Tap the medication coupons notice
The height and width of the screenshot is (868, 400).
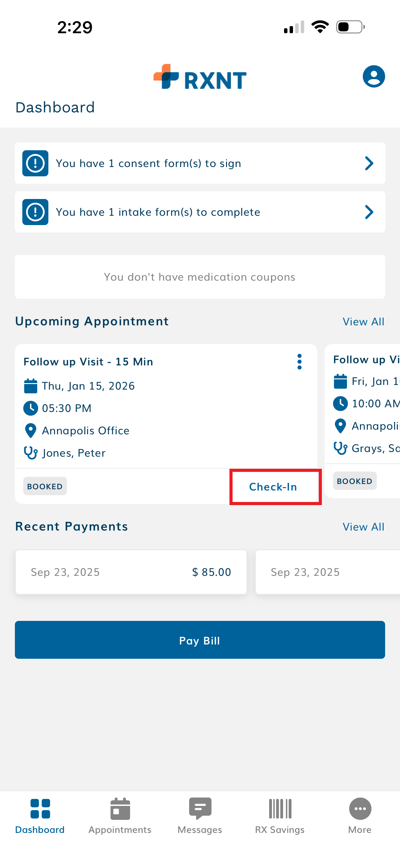200,277
